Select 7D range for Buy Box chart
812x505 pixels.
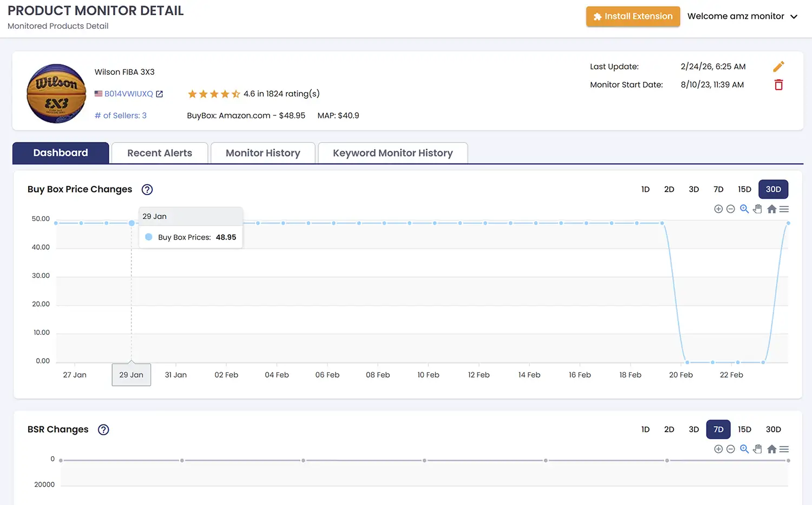point(718,190)
